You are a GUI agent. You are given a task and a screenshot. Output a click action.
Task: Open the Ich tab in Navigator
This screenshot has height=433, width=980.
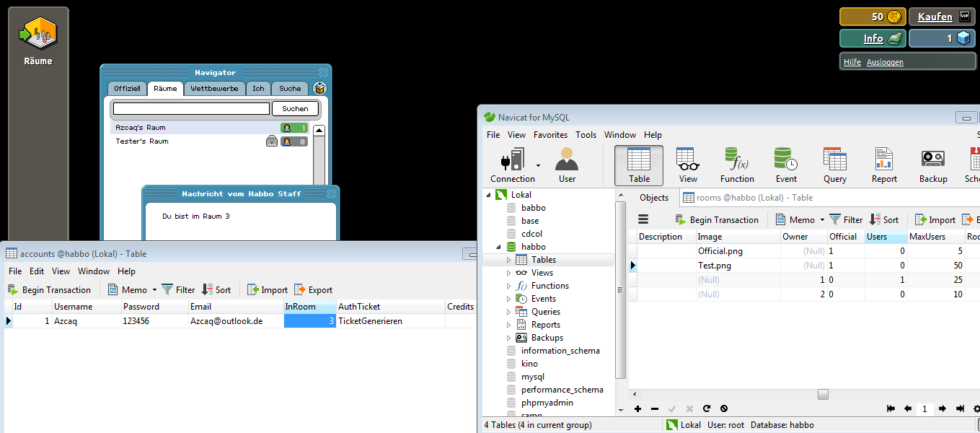[x=258, y=88]
